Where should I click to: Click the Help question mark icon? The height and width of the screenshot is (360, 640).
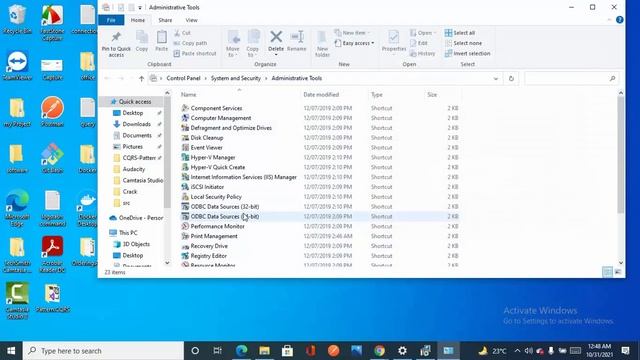[x=619, y=20]
